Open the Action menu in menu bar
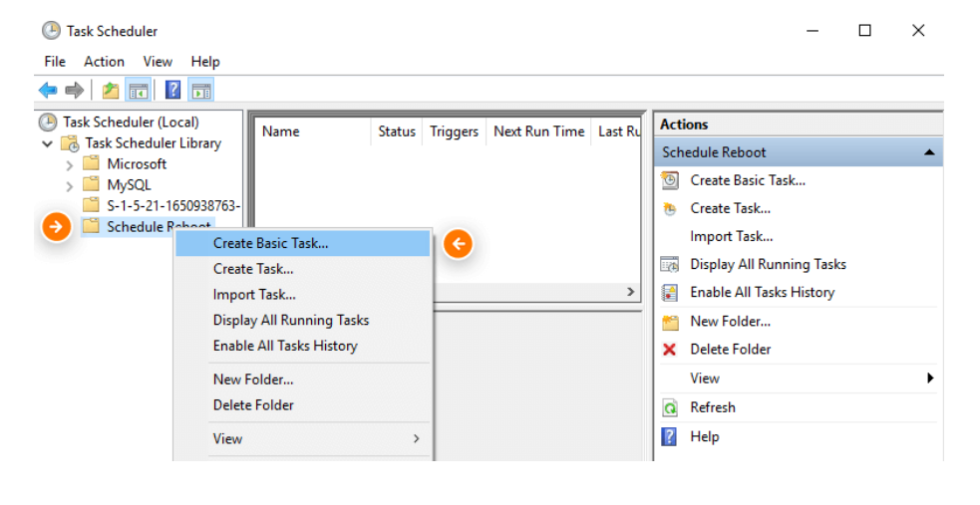 point(104,62)
